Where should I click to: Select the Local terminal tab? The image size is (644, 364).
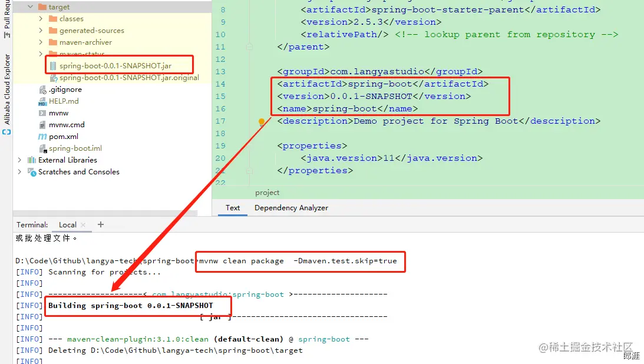coord(67,224)
